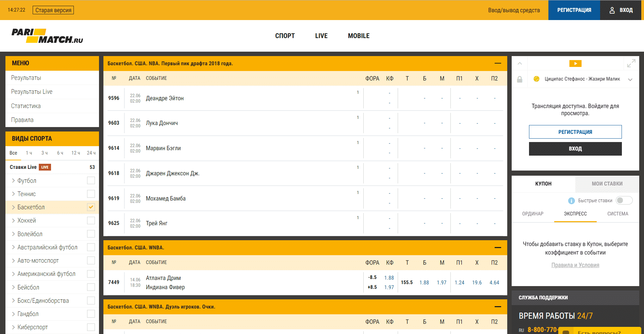Viewport: 644px width, 334px height.
Task: Tick the Футбол checkbox
Action: point(91,180)
